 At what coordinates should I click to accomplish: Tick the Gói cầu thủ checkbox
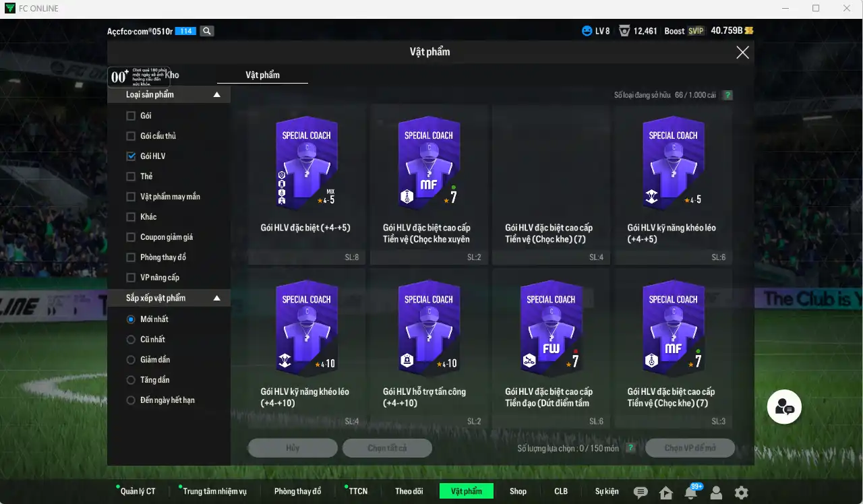[x=131, y=136]
